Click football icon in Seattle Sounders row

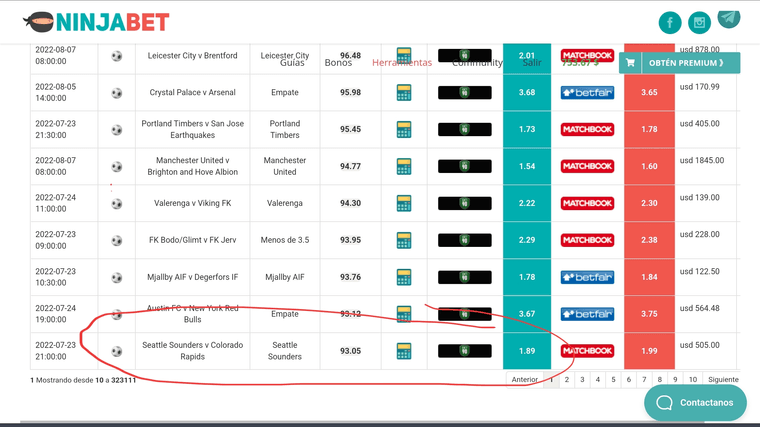click(x=117, y=351)
